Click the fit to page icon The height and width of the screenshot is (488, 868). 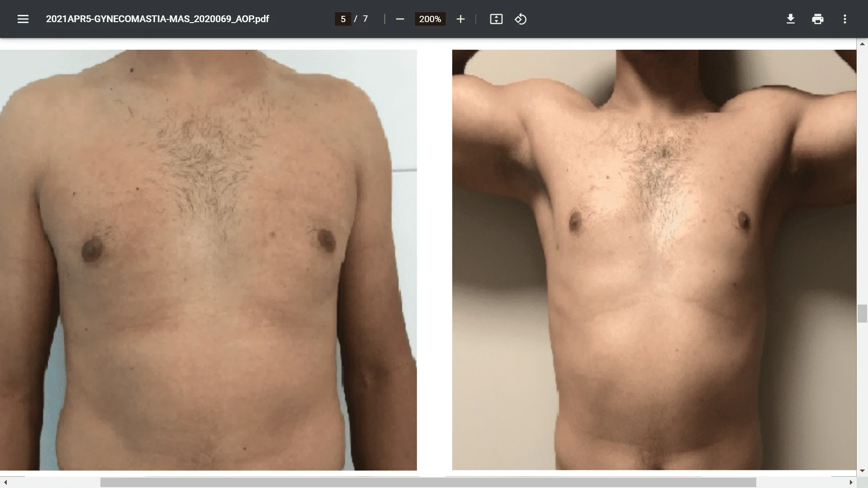496,19
